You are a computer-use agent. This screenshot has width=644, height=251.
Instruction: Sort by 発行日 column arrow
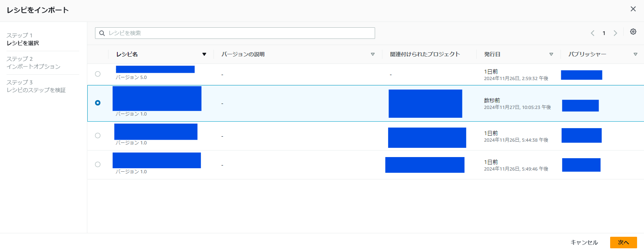click(551, 54)
